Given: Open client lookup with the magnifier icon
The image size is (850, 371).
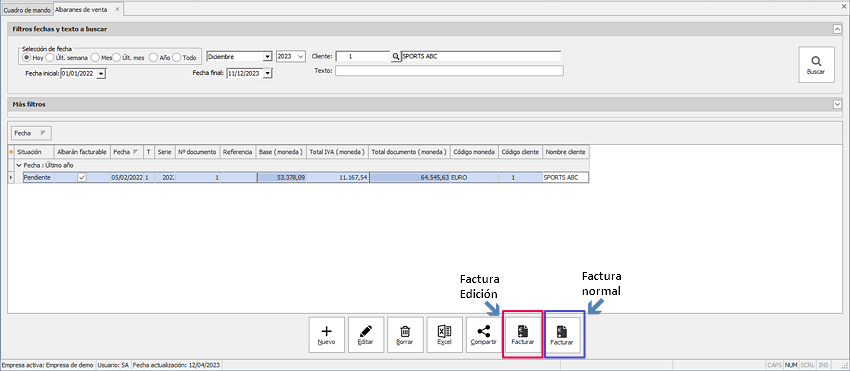Looking at the screenshot, I should [x=395, y=56].
